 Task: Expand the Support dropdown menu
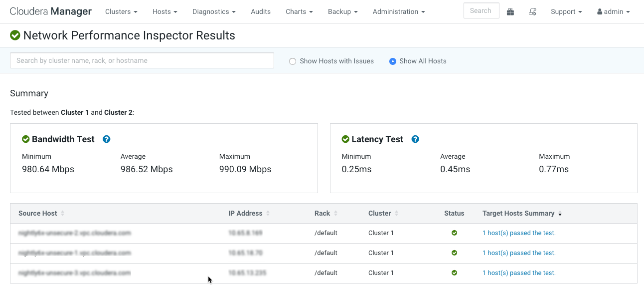[566, 11]
